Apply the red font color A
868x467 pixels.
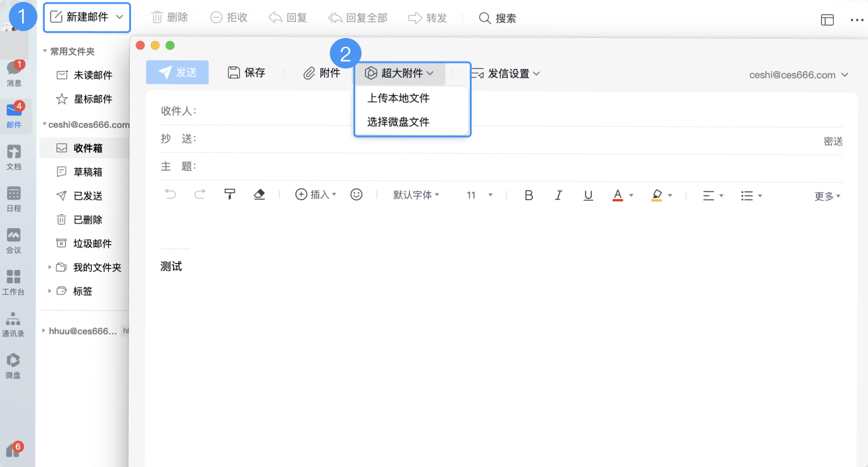tap(618, 195)
